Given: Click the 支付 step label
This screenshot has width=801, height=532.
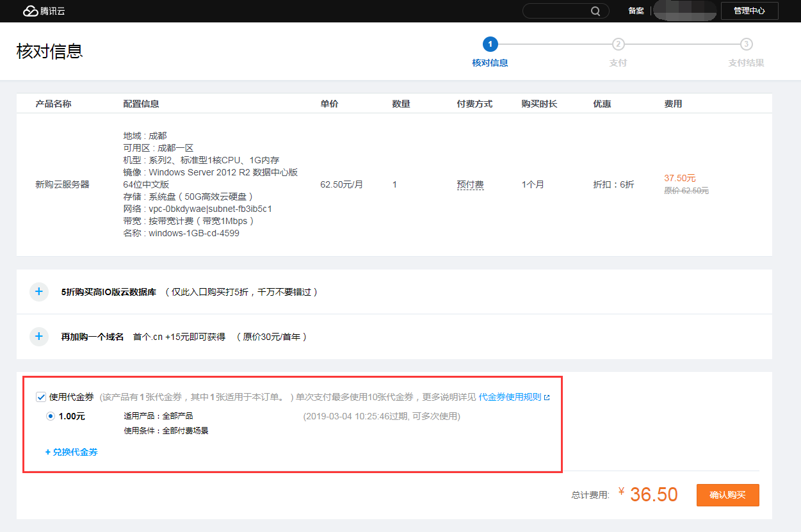Looking at the screenshot, I should pos(618,63).
